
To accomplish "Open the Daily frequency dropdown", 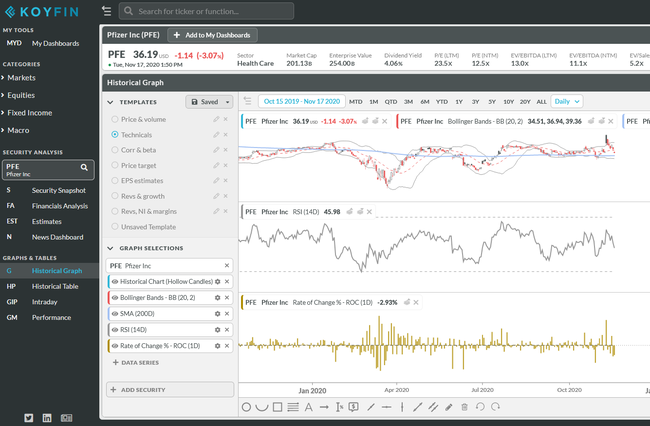I will pos(567,102).
